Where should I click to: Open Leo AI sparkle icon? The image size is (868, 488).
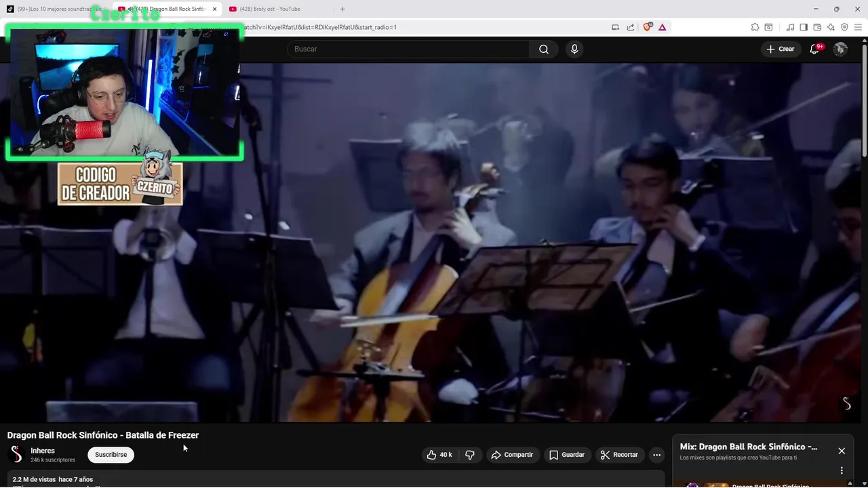point(831,27)
